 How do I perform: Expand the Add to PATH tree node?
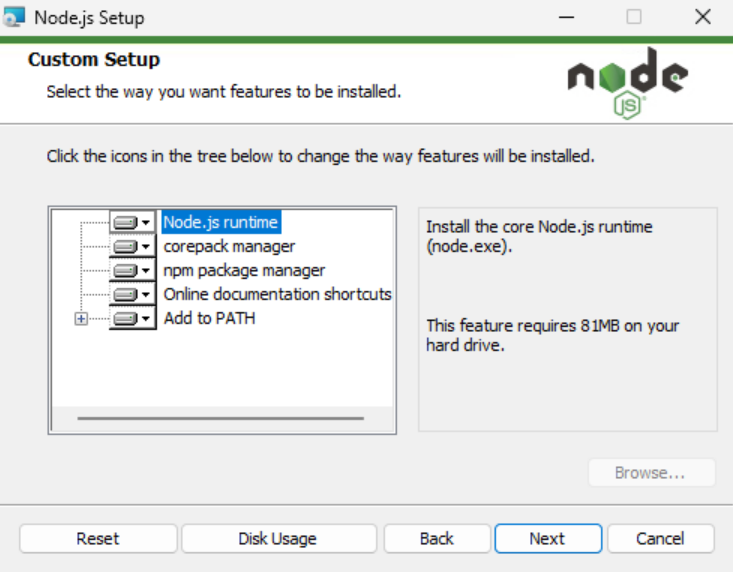pyautogui.click(x=81, y=319)
